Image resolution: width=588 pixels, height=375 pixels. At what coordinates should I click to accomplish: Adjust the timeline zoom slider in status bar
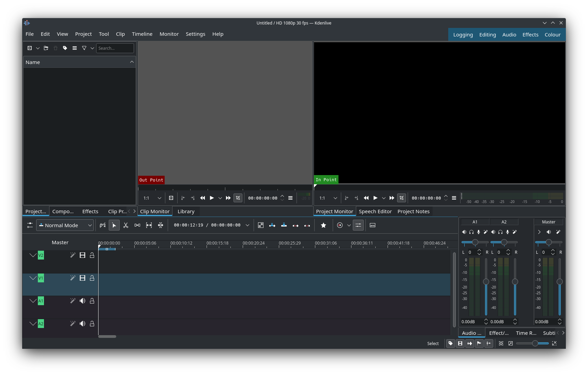532,343
